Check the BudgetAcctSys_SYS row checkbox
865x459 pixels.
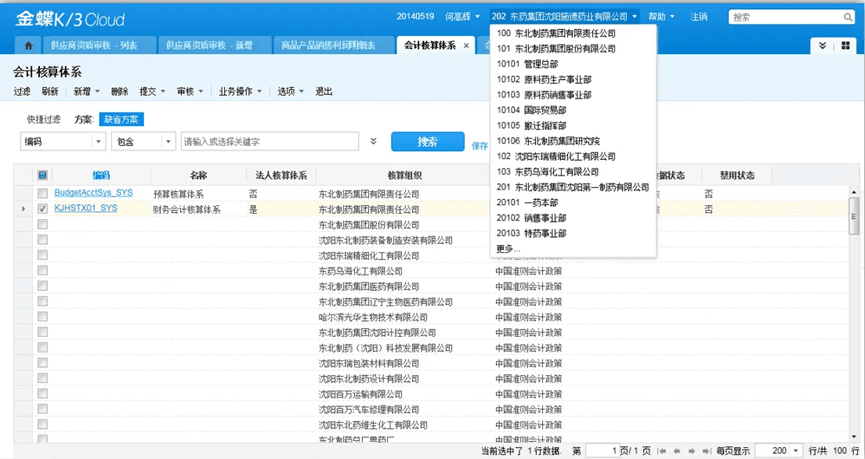click(x=42, y=193)
